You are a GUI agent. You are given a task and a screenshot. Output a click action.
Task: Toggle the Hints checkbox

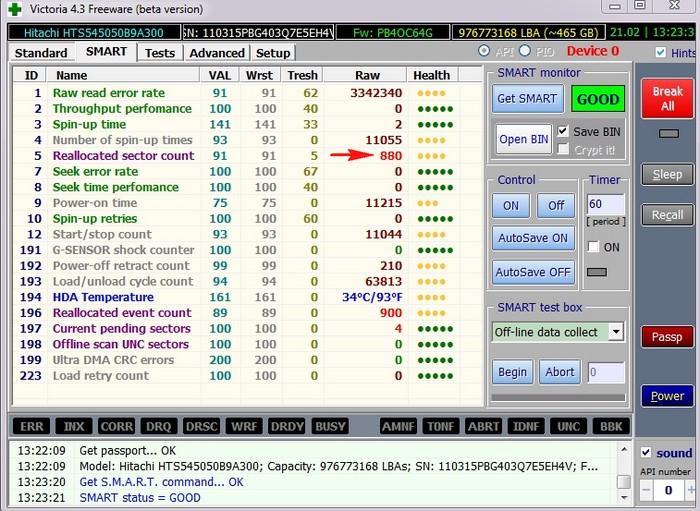pos(660,53)
